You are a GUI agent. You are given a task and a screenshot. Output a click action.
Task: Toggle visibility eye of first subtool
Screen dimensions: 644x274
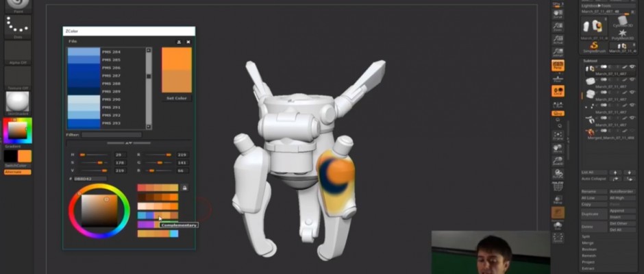click(632, 67)
